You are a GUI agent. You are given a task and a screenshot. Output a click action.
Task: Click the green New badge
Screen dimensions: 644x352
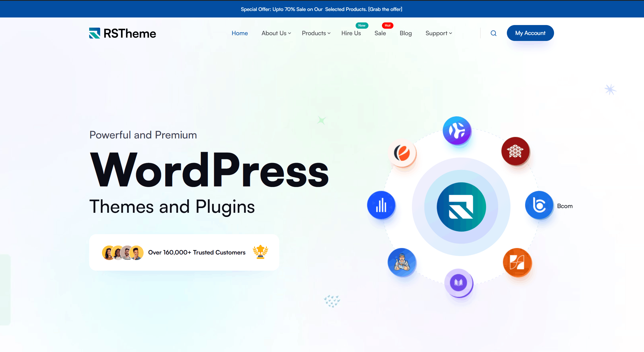point(362,25)
